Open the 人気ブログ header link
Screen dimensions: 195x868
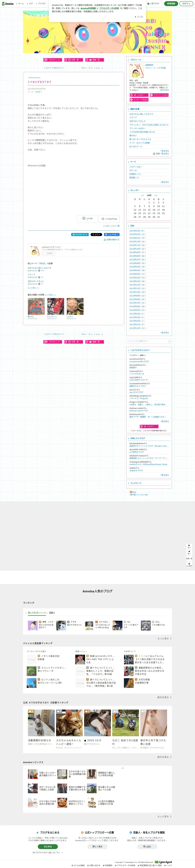tap(154, 4)
